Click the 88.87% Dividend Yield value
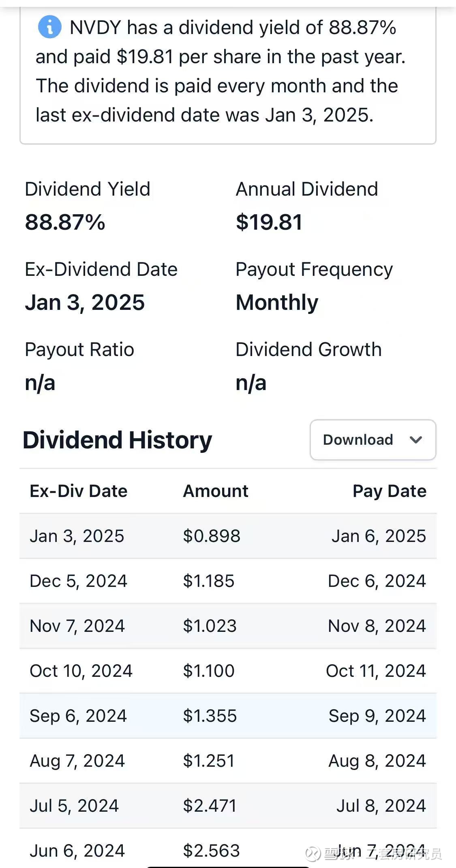 [x=65, y=222]
